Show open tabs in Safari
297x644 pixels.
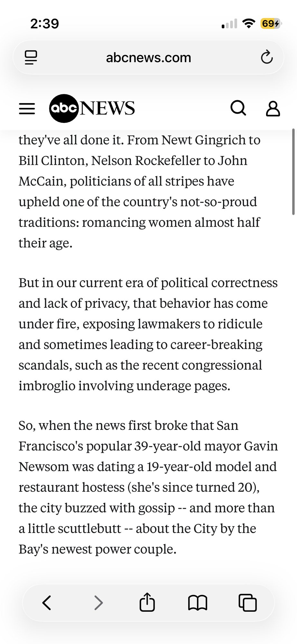point(247,602)
